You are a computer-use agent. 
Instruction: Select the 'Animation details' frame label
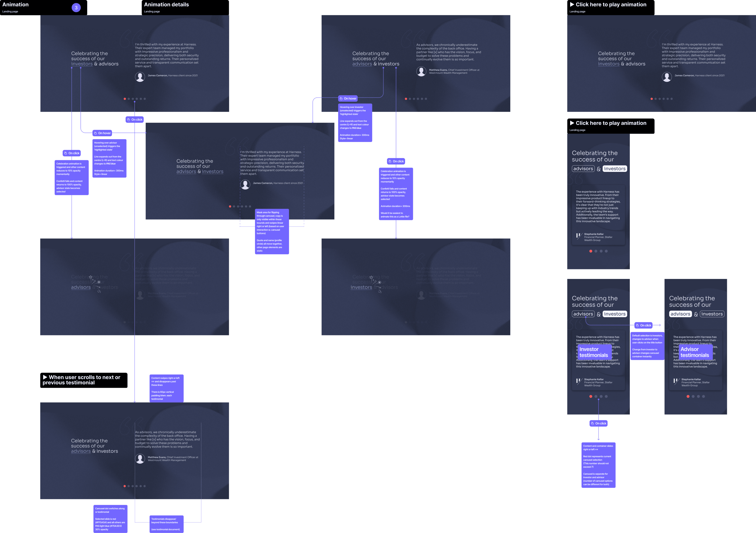click(166, 5)
